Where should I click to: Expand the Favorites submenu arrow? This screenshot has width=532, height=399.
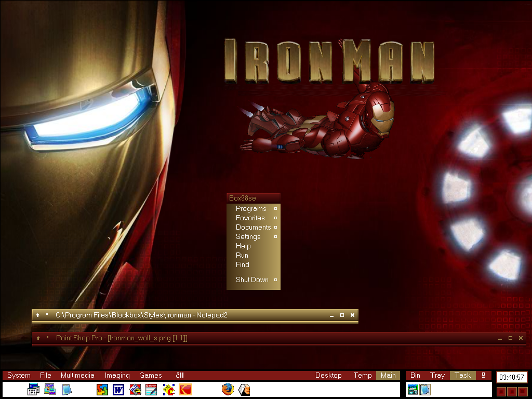click(x=275, y=218)
